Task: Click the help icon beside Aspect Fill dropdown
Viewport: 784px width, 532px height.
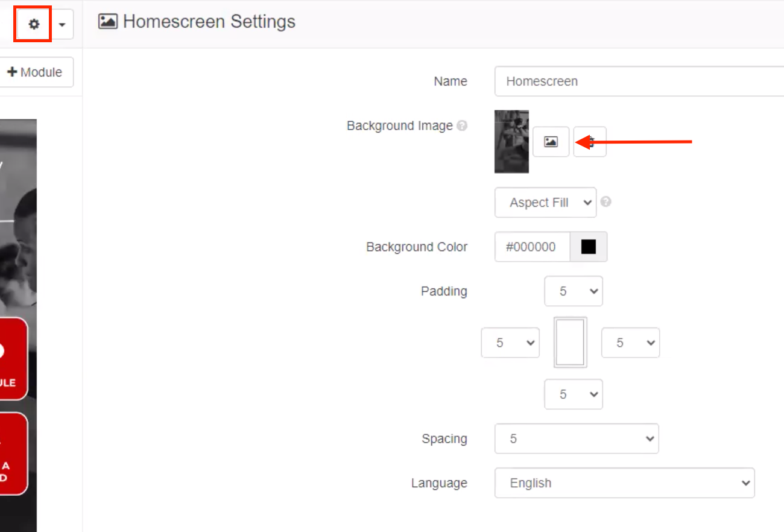Action: (606, 202)
